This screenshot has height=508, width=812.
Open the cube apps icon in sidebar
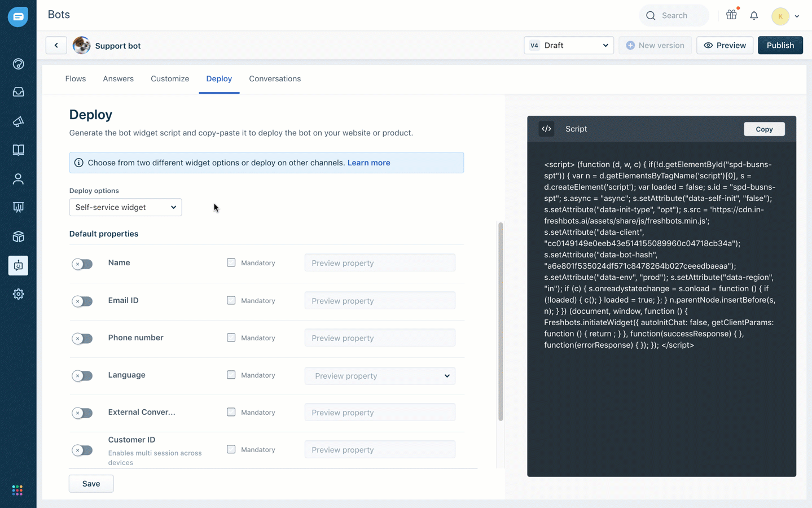(x=18, y=237)
